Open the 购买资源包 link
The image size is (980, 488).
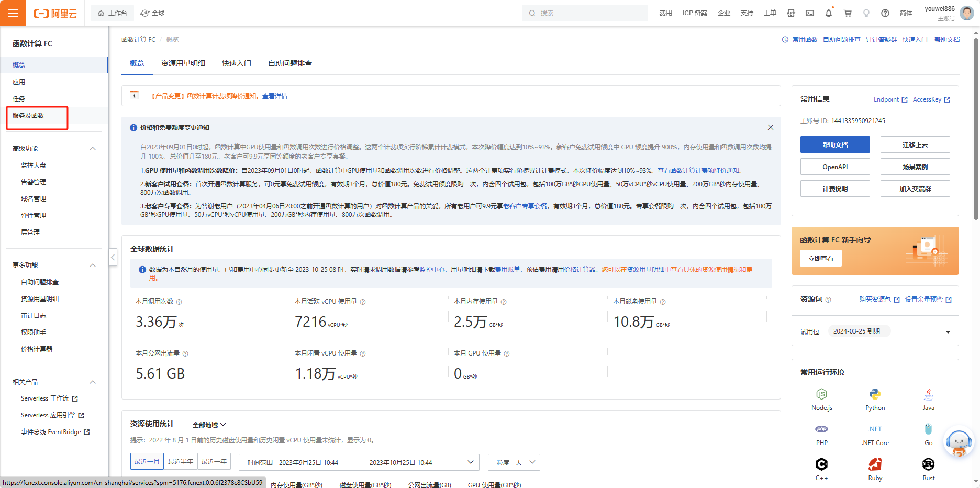(x=879, y=300)
